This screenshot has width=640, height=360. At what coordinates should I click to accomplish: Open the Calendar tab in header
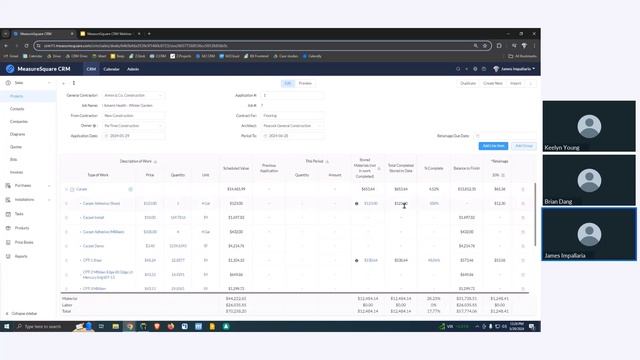click(x=111, y=69)
